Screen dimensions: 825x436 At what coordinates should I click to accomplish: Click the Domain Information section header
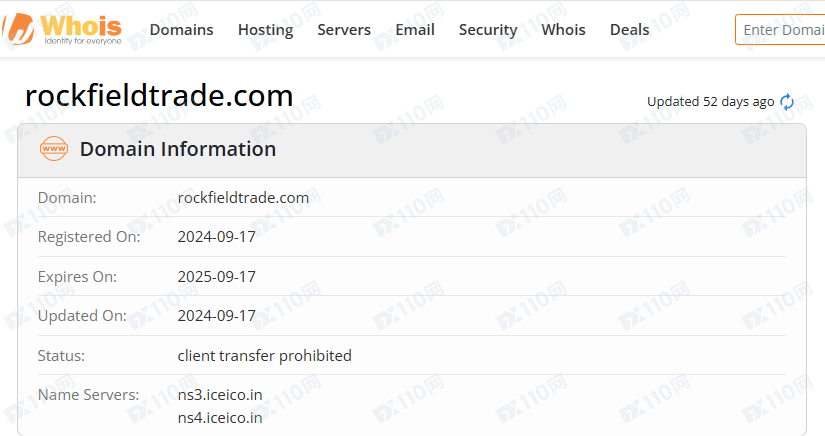(x=178, y=149)
